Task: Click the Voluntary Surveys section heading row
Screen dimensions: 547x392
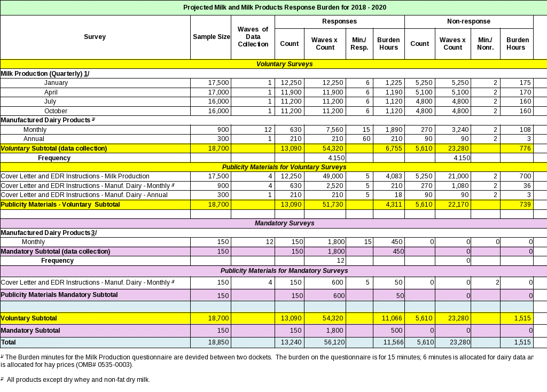Action: (284, 64)
